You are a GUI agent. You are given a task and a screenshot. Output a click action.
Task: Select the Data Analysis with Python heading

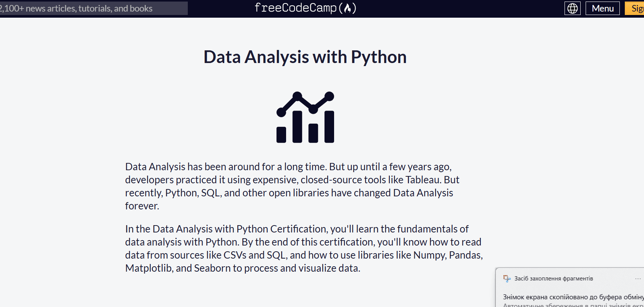click(x=305, y=56)
